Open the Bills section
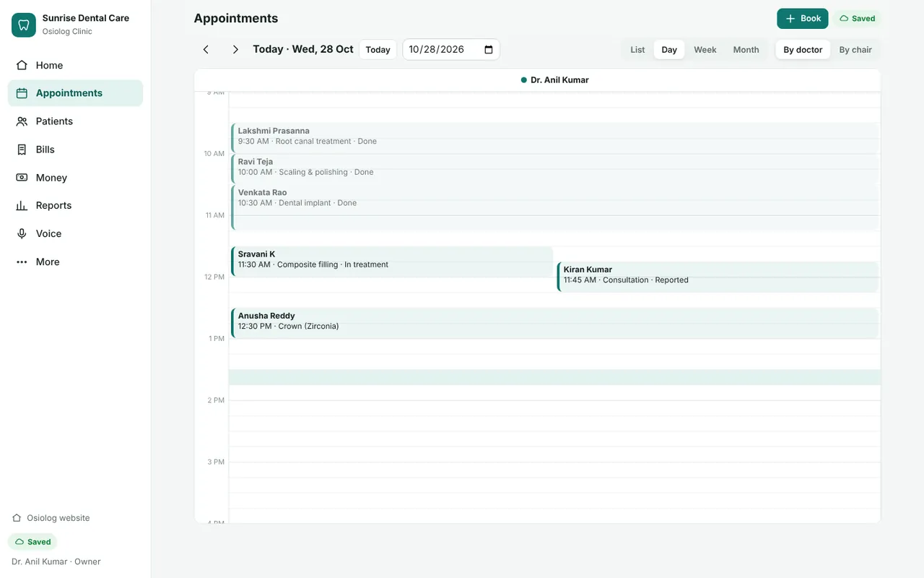The image size is (924, 578). click(x=75, y=150)
